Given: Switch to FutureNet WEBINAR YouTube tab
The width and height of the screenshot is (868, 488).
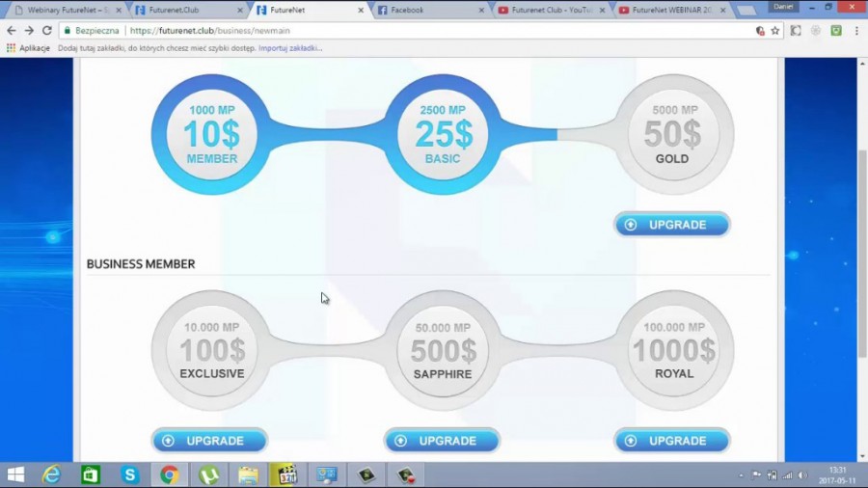Looking at the screenshot, I should pyautogui.click(x=672, y=10).
